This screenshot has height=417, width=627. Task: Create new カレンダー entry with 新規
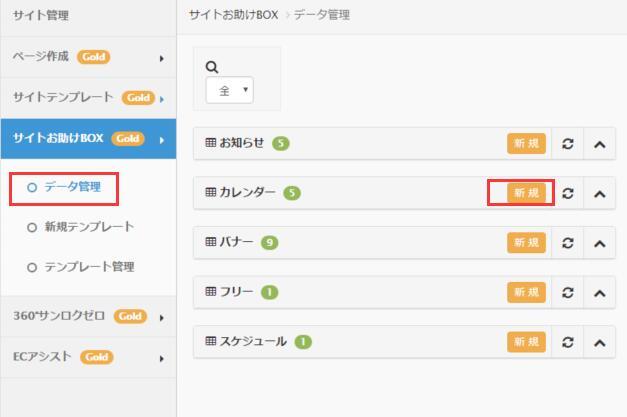pos(526,193)
